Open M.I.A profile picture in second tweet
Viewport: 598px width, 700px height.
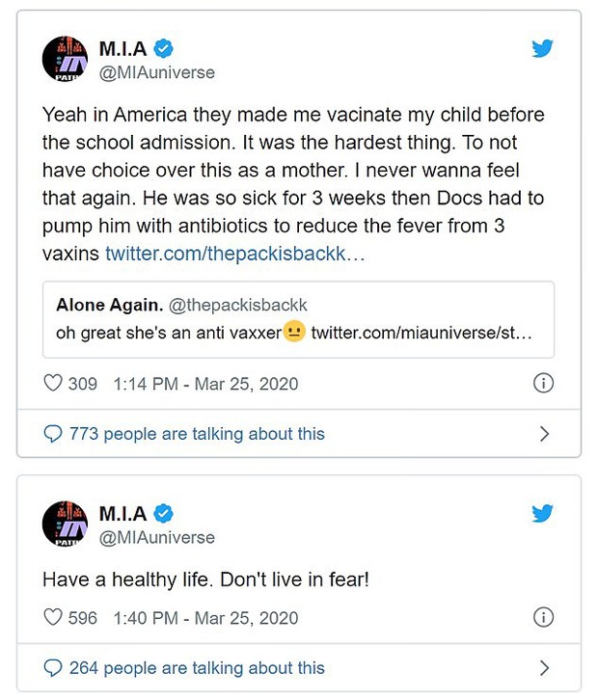[65, 524]
